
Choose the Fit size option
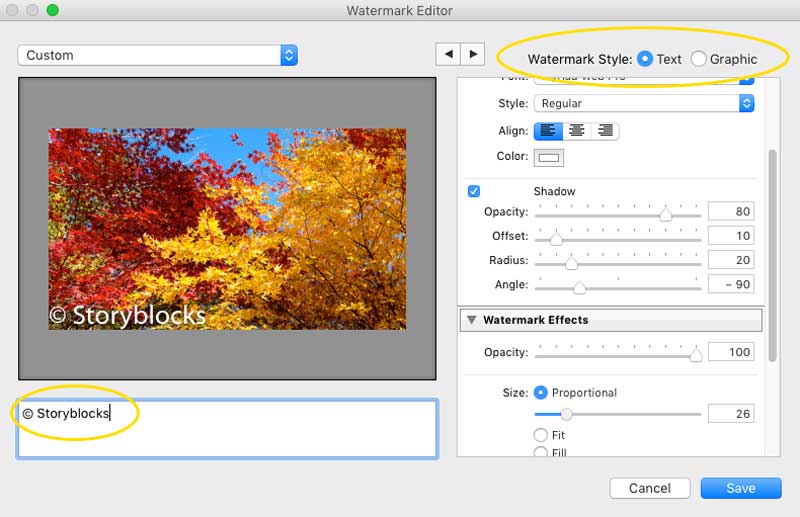[x=541, y=435]
